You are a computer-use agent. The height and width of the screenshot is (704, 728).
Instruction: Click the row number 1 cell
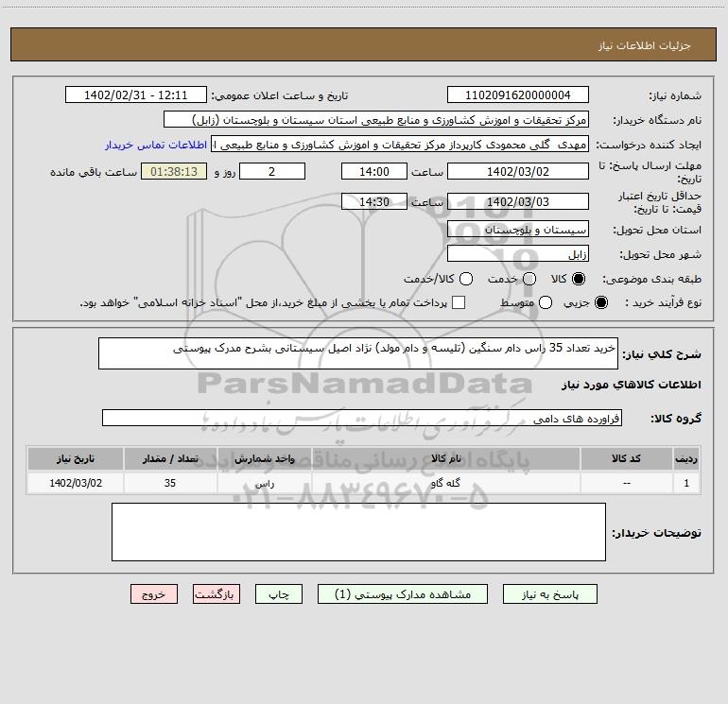tap(686, 483)
